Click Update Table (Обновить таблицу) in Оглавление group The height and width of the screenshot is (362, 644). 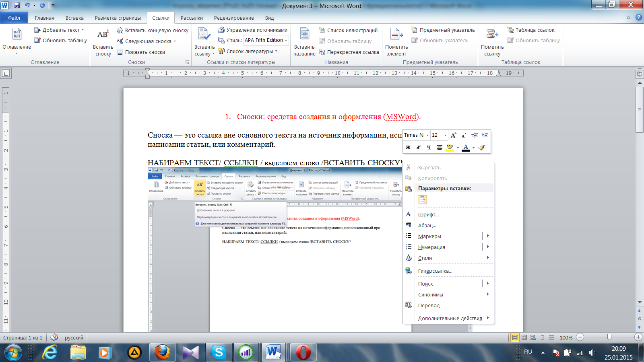pos(60,40)
